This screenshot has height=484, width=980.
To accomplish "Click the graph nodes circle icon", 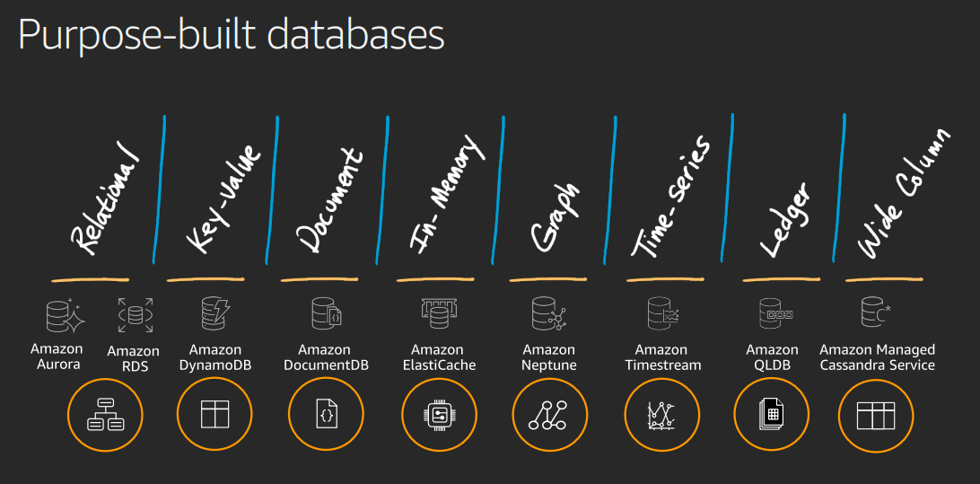I will coord(549,415).
